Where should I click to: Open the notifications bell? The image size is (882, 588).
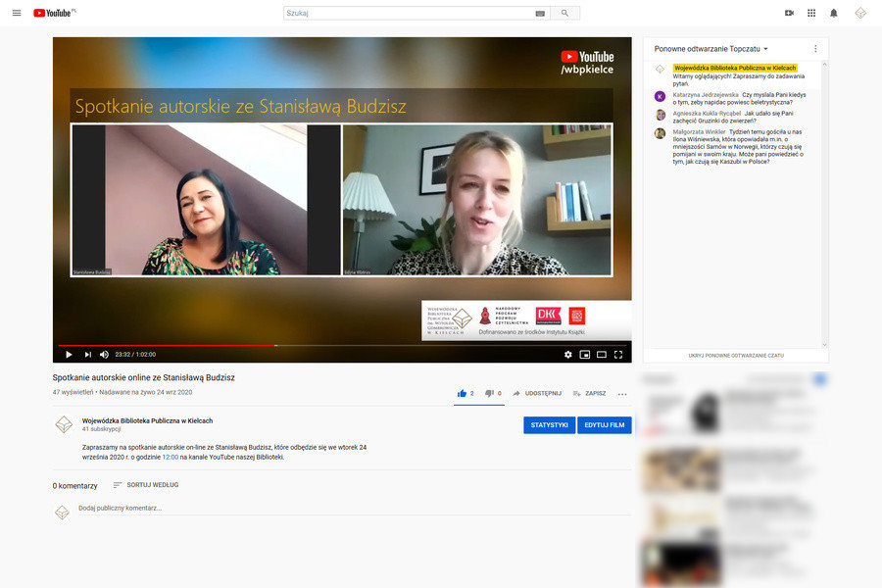[834, 13]
